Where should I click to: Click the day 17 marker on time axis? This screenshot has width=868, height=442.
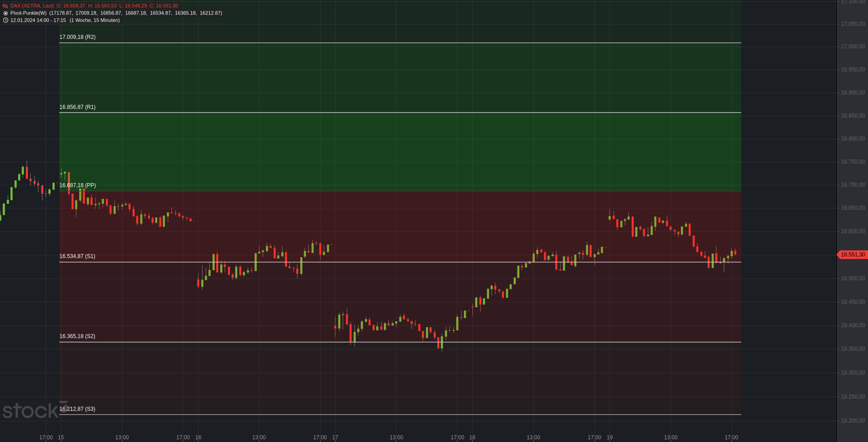pos(335,437)
